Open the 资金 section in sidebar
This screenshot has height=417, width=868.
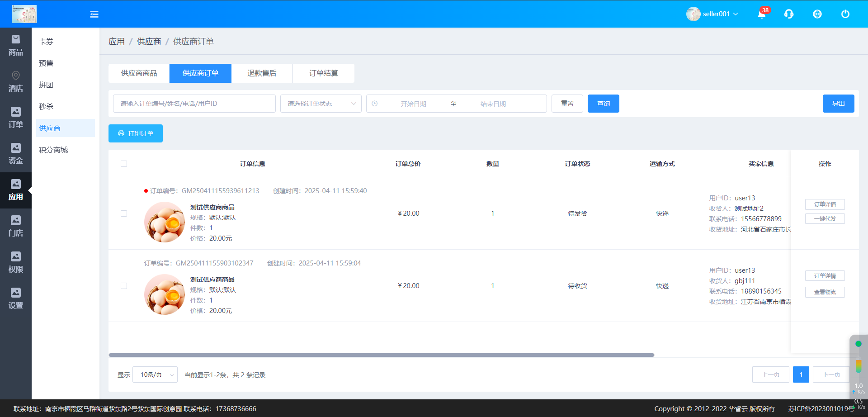16,154
